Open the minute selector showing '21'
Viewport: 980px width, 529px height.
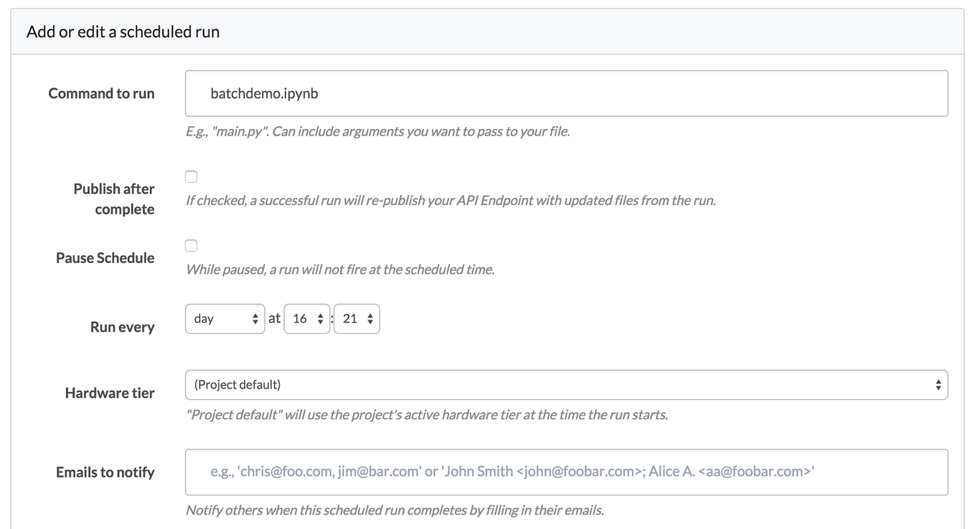357,318
